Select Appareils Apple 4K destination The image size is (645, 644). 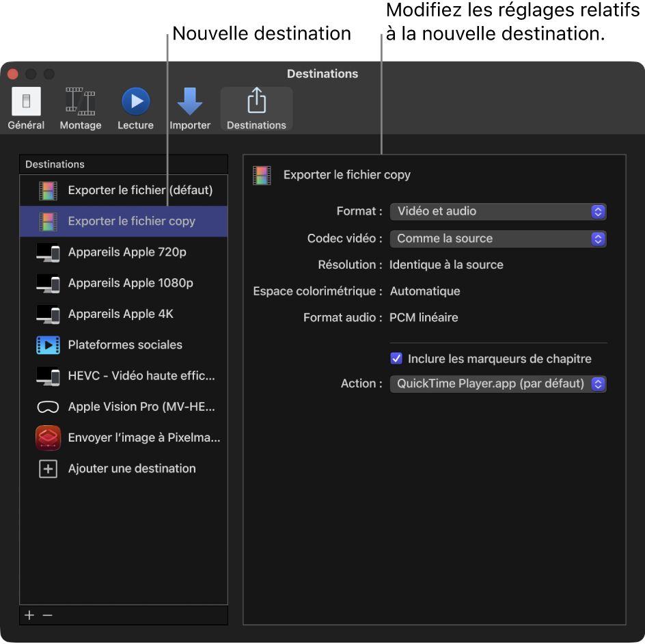[x=124, y=314]
